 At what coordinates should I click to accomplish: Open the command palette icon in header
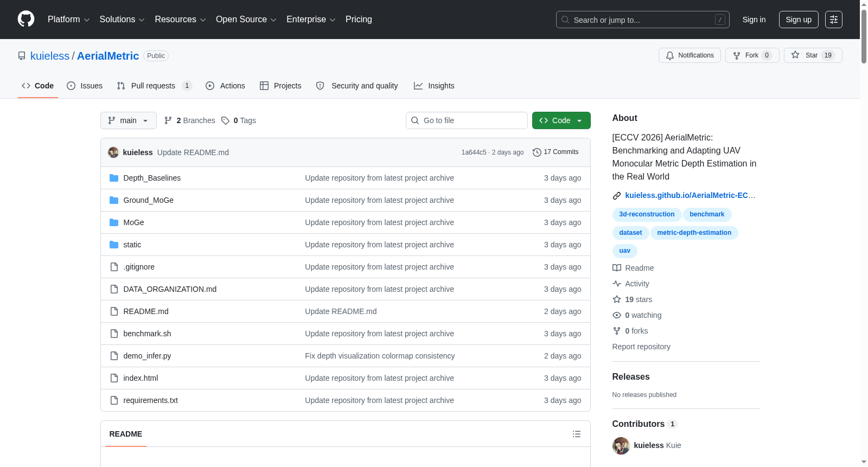click(x=833, y=20)
